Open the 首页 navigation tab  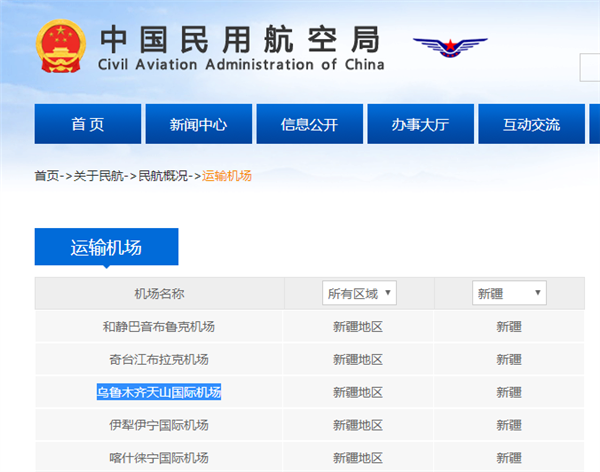point(88,124)
